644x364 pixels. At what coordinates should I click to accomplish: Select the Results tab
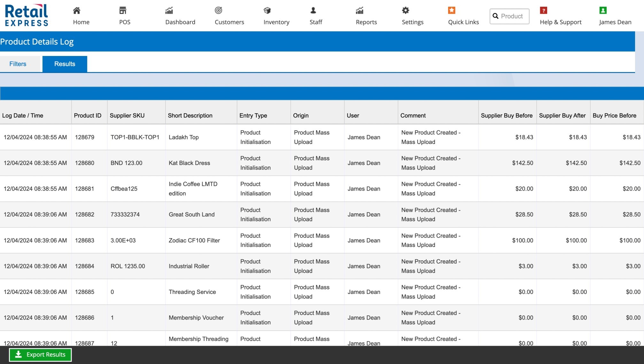click(65, 64)
